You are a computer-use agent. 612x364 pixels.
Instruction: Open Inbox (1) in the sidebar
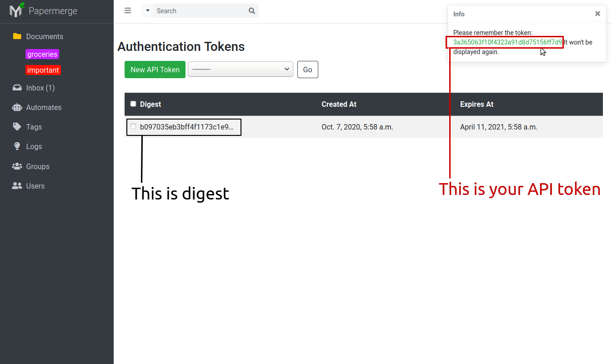[x=40, y=88]
